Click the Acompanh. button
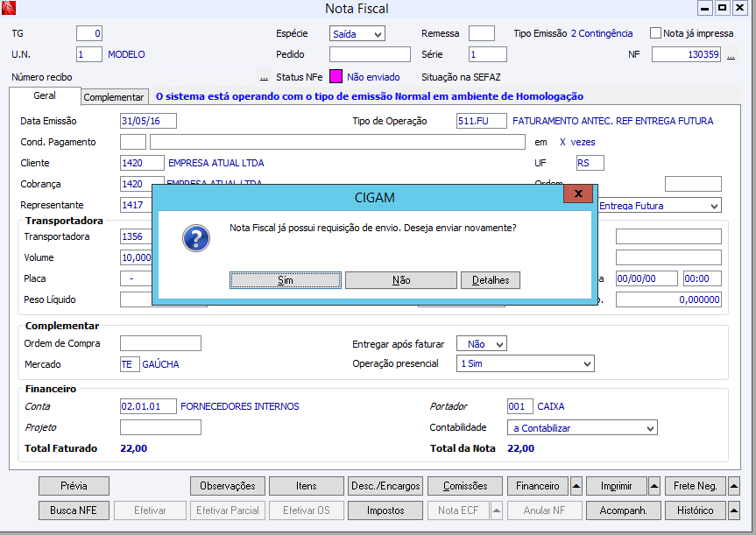This screenshot has width=756, height=535. (x=624, y=510)
